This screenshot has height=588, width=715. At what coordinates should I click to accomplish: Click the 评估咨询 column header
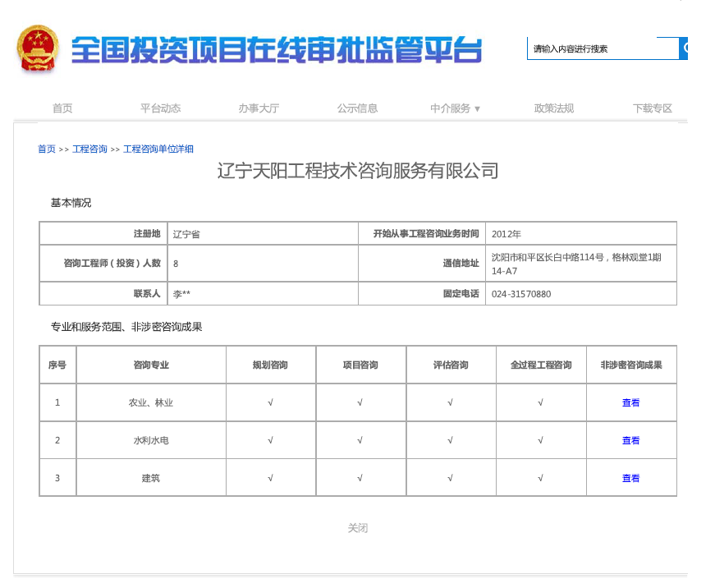451,365
